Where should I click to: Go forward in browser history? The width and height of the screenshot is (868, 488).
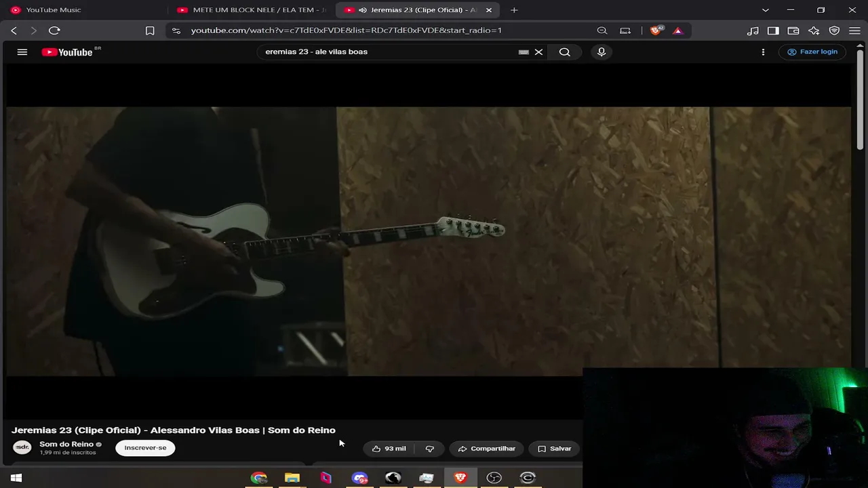(33, 30)
